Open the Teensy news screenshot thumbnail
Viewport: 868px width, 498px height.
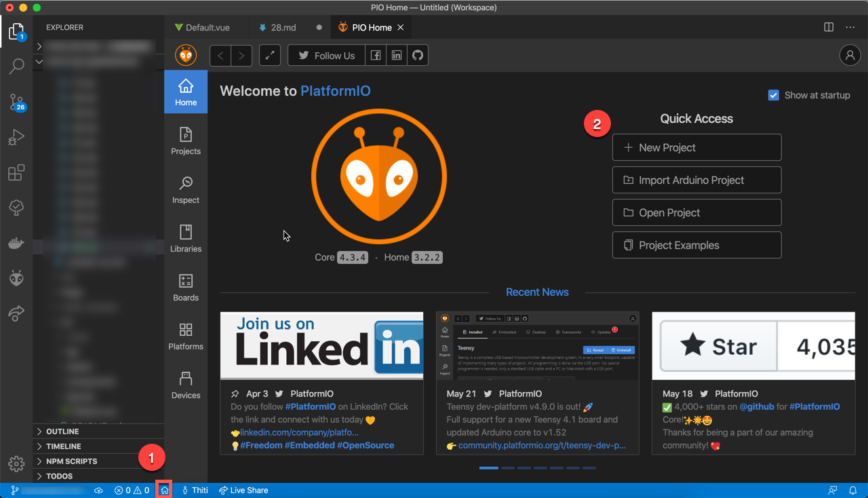[x=537, y=346]
